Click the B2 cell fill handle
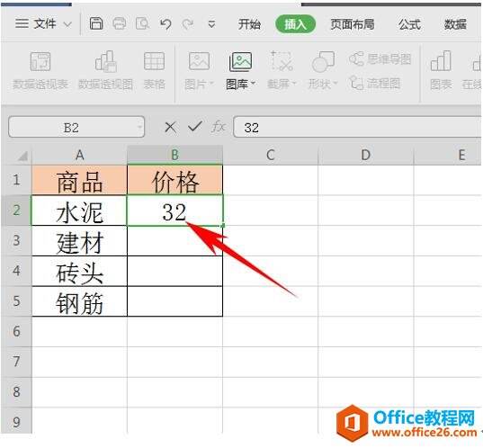Viewport: 483px width, 448px height. click(x=223, y=226)
